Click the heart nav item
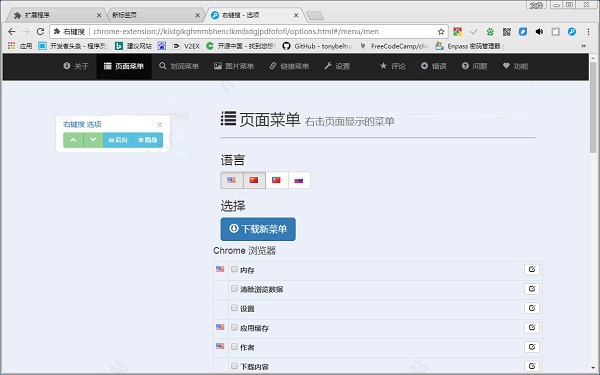The width and height of the screenshot is (600, 375). (515, 66)
